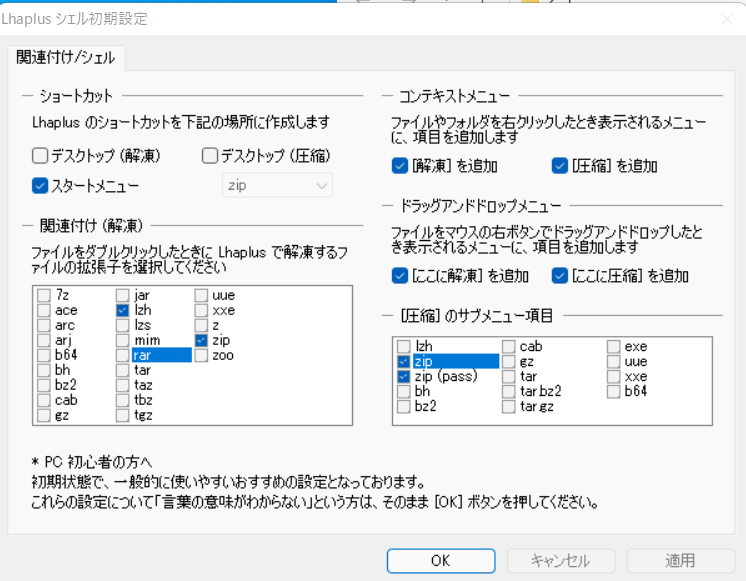Check bh in 圧縮 submenu list
746x581 pixels.
[403, 392]
